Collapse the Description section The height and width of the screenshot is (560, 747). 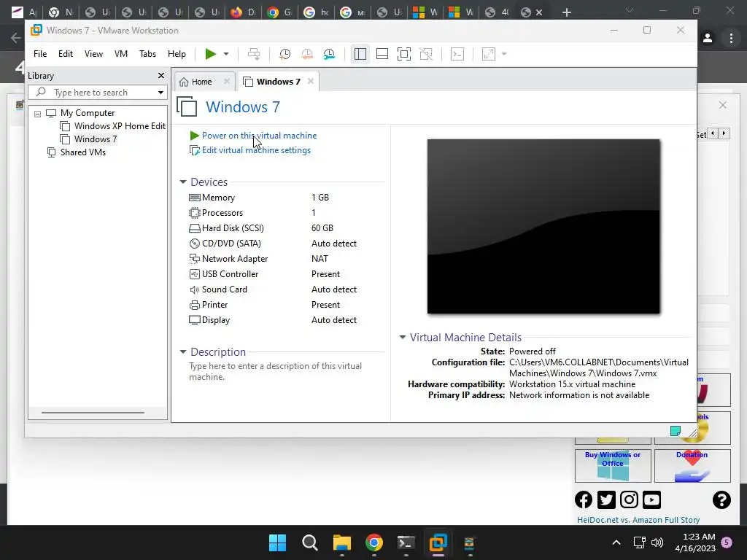[183, 352]
